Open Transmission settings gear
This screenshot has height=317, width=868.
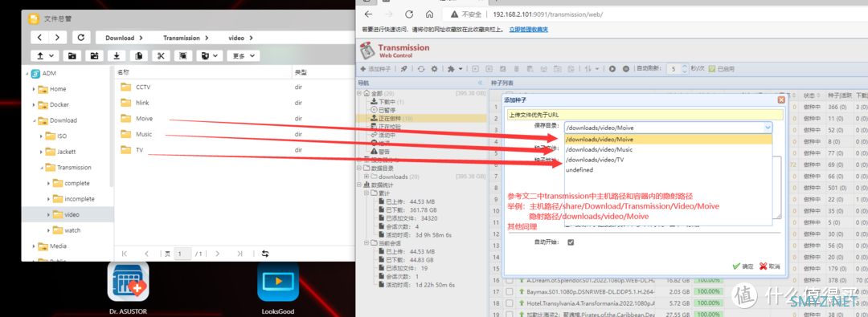coord(435,69)
